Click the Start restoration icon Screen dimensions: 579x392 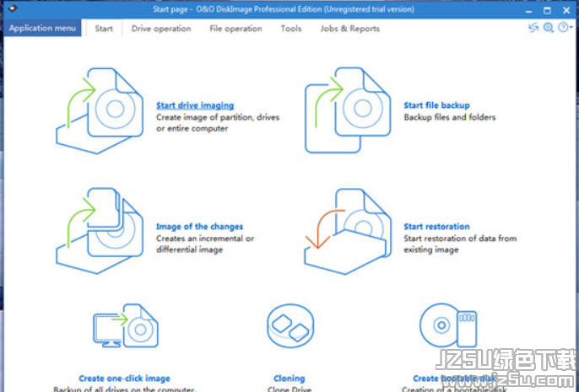click(348, 232)
